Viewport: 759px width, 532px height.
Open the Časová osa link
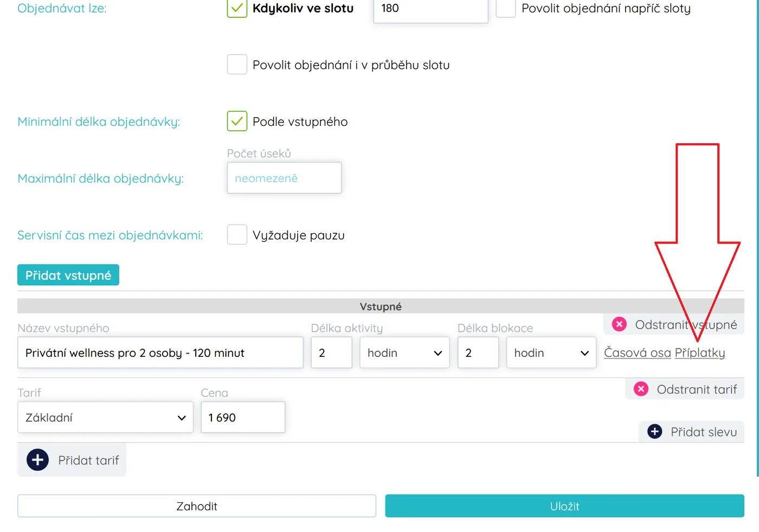pos(638,352)
